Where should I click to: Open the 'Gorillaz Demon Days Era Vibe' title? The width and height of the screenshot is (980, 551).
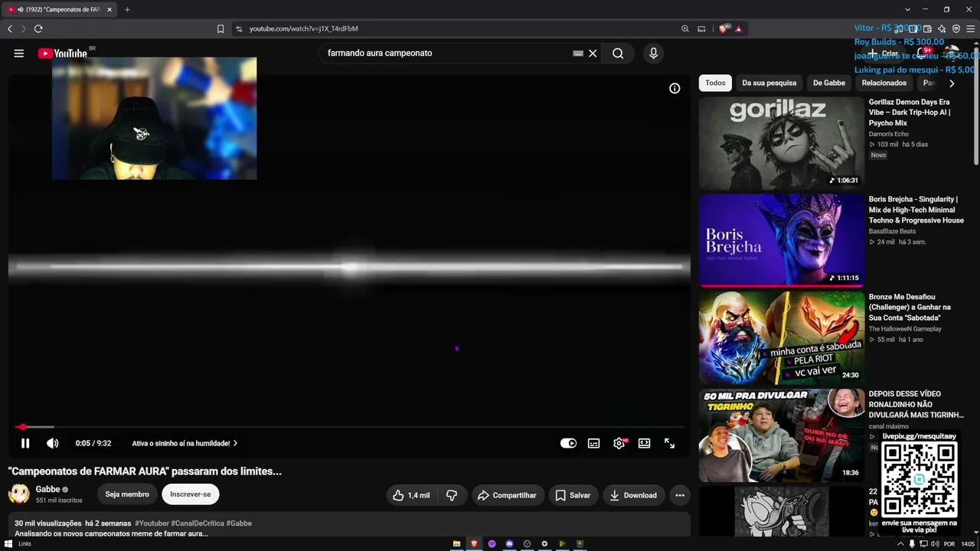(x=910, y=112)
